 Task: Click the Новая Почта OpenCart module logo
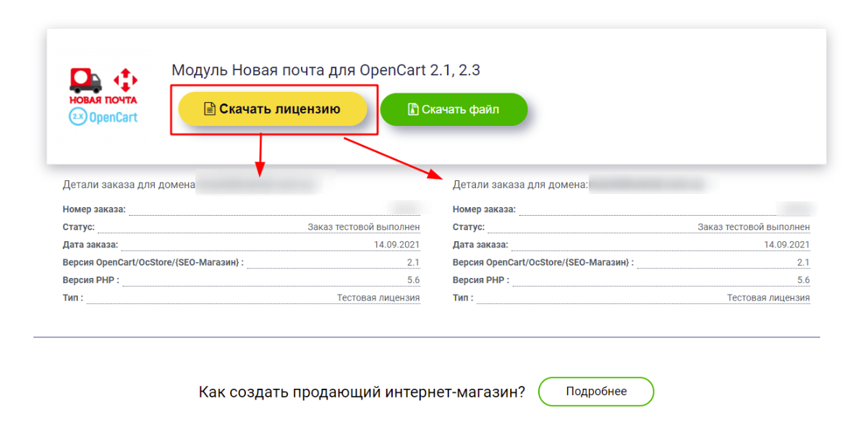click(103, 97)
